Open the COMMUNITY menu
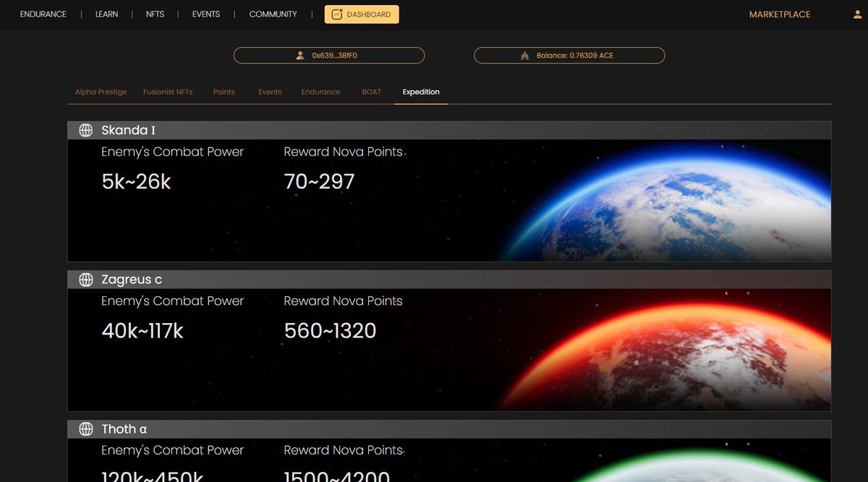Viewport: 868px width, 482px height. [x=273, y=14]
